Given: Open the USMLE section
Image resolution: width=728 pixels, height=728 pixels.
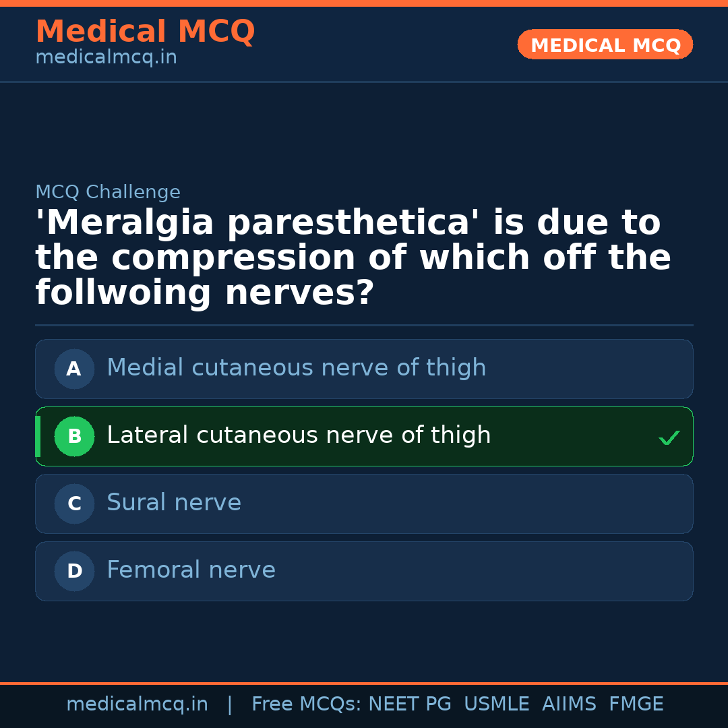Looking at the screenshot, I should click(x=497, y=704).
